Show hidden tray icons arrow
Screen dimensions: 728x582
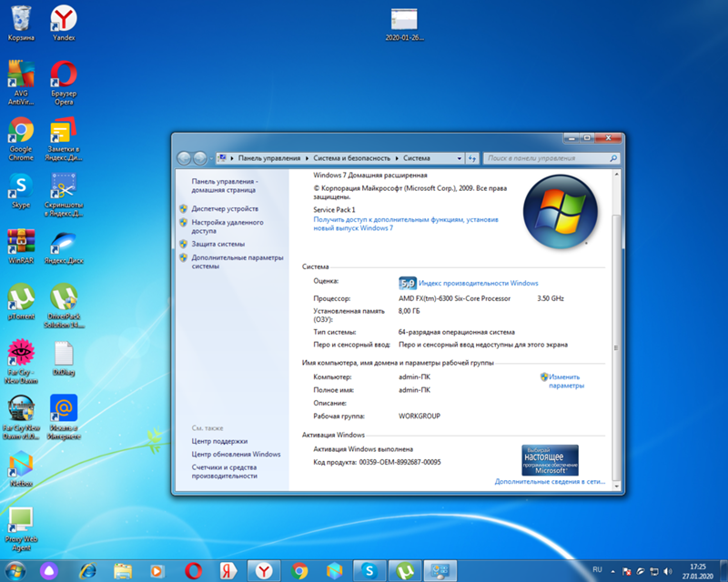pyautogui.click(x=612, y=570)
